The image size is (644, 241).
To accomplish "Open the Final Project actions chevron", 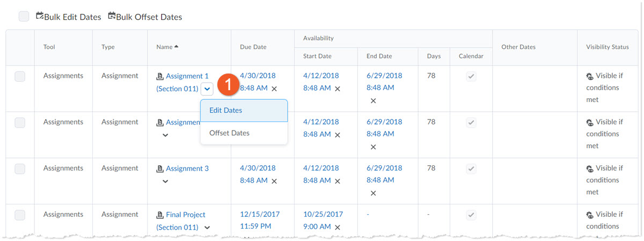I will (x=207, y=228).
